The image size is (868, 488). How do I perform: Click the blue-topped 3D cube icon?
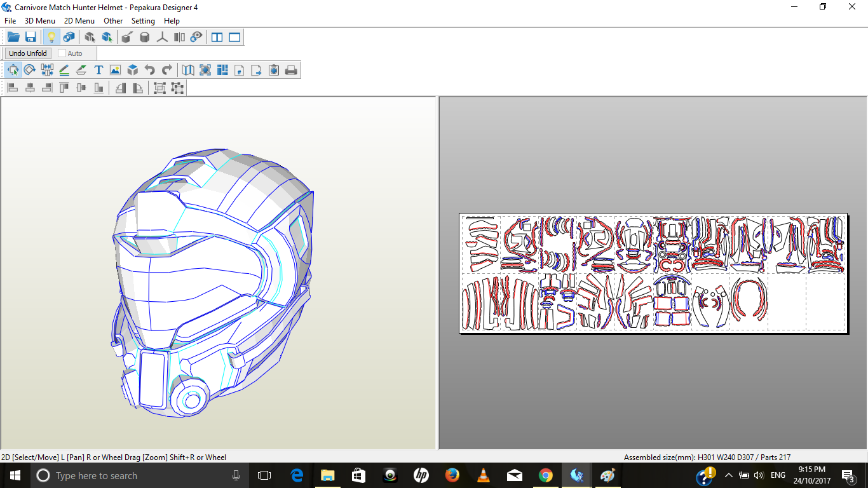tap(132, 70)
